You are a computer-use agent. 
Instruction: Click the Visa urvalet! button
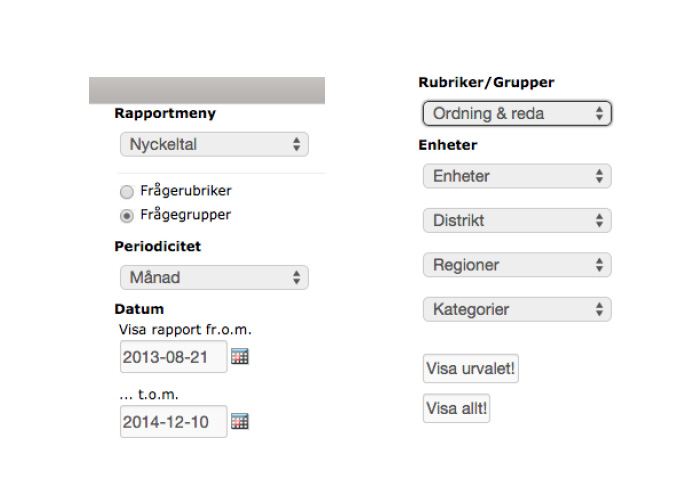pos(471,368)
